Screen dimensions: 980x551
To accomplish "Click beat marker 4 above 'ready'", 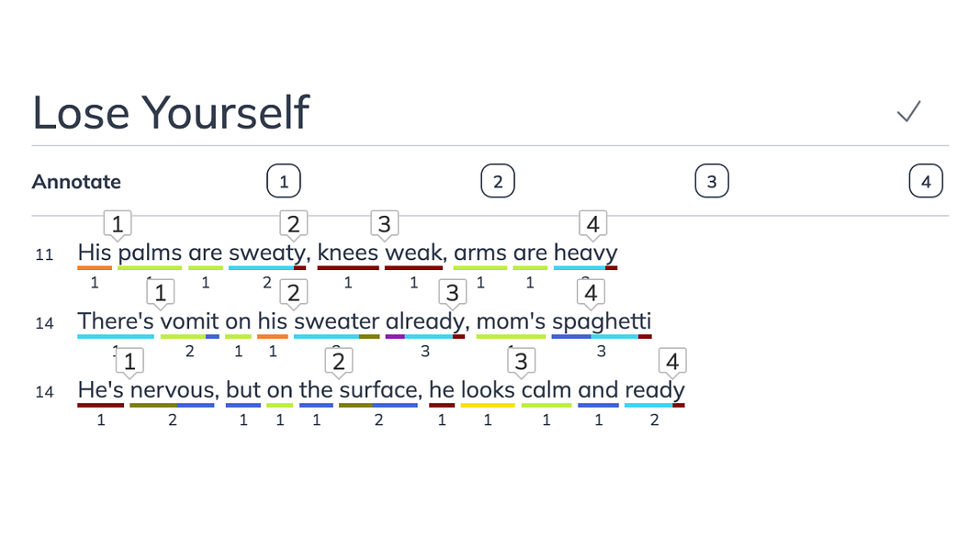I will (x=672, y=363).
